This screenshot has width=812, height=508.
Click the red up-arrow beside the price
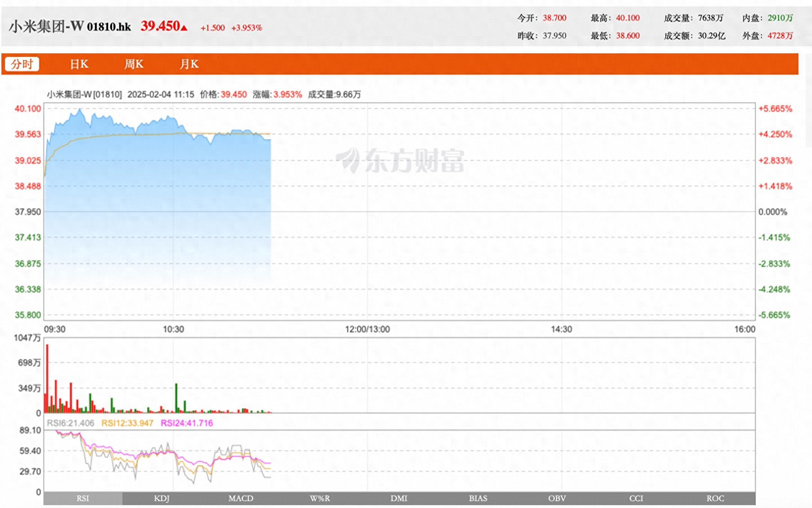(184, 27)
